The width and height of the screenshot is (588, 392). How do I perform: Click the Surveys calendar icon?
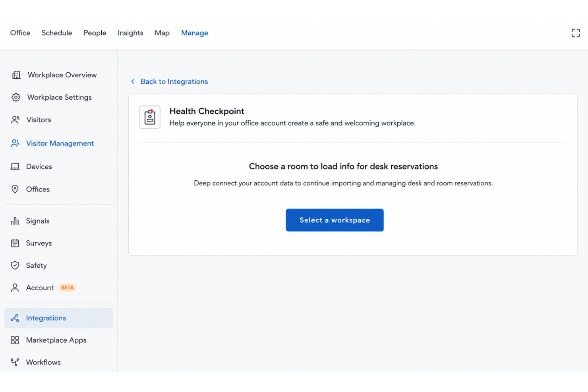[15, 243]
